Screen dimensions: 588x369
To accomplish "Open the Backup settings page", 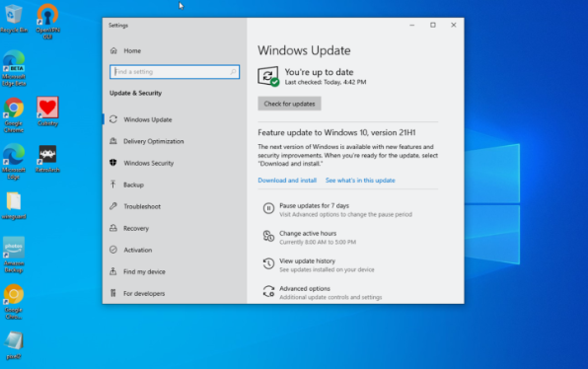I will click(x=133, y=184).
